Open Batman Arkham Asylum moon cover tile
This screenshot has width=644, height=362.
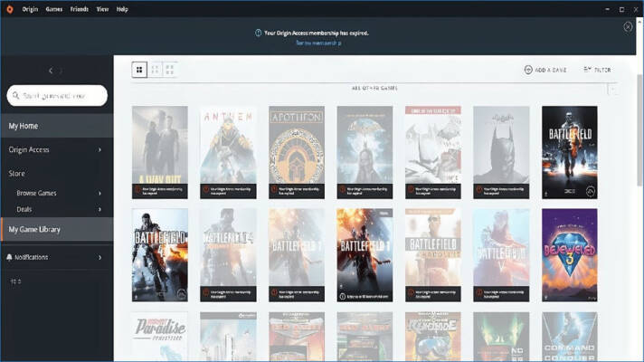point(365,152)
